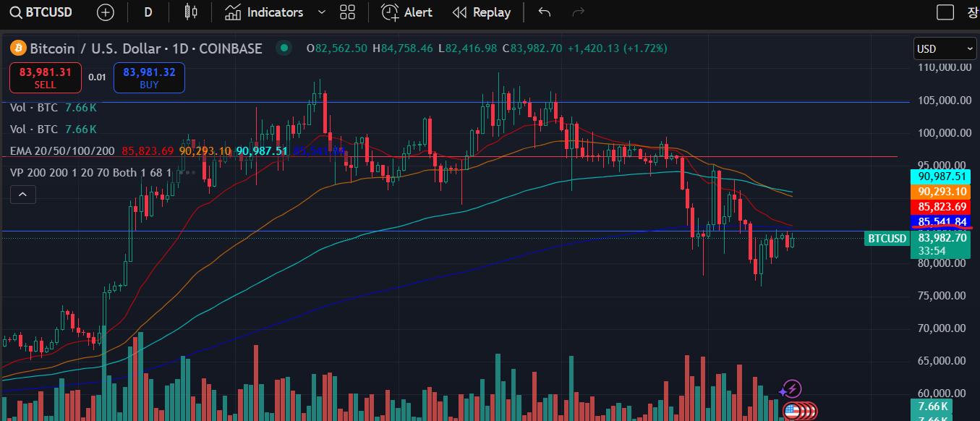The image size is (980, 421).
Task: Open the D time interval selector
Action: [x=148, y=12]
